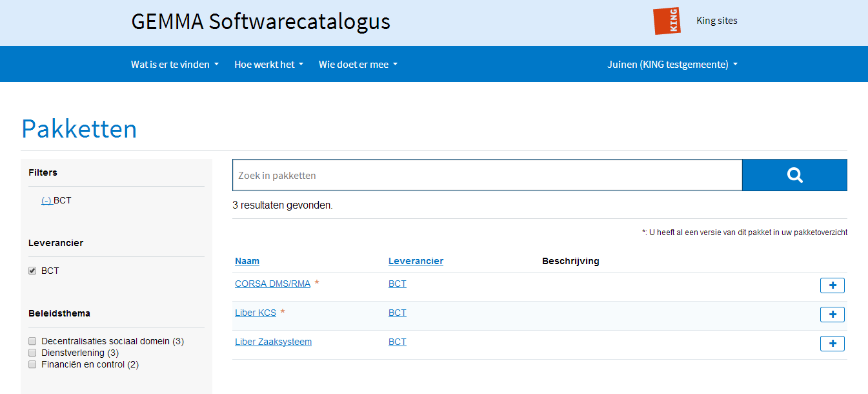Screen dimensions: 868x394
Task: Go to GEMMA Softwarecatalogus home title
Action: click(261, 21)
